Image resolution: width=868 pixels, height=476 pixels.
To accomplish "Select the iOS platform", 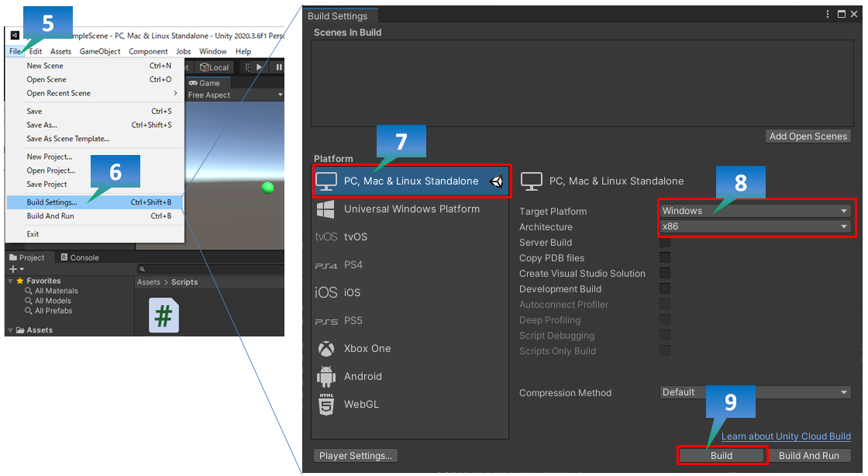I will click(x=410, y=293).
